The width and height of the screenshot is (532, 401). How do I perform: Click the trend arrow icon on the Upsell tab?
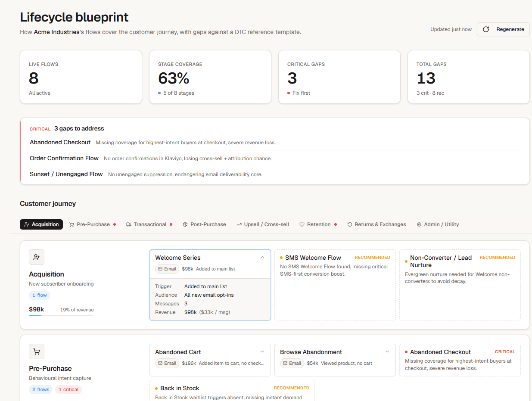[x=239, y=224]
